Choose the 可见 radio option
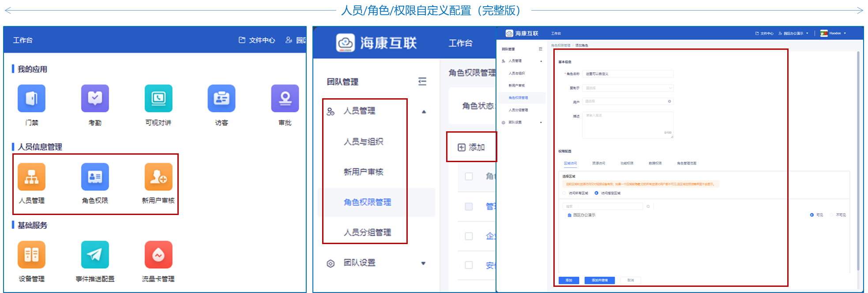868x293 pixels. pyautogui.click(x=812, y=215)
